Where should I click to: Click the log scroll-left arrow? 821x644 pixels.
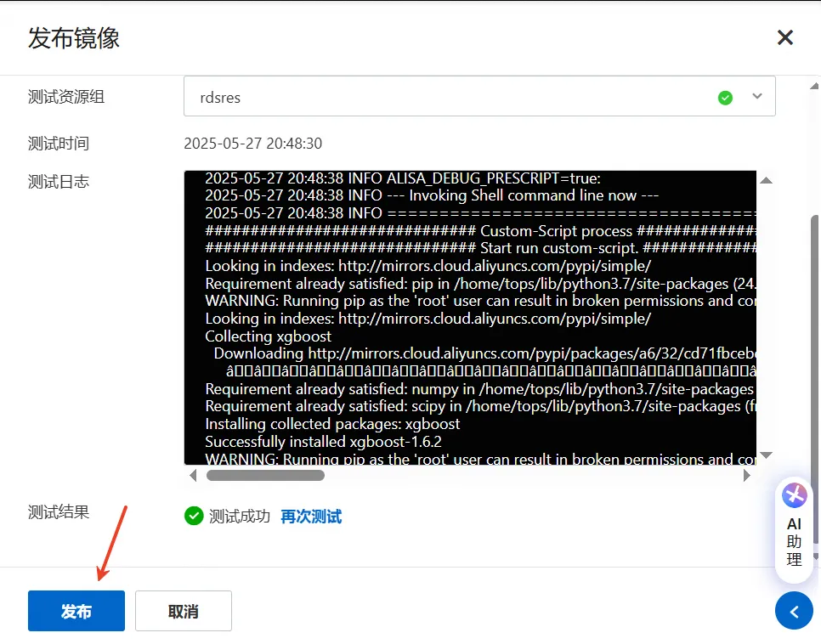click(x=193, y=476)
